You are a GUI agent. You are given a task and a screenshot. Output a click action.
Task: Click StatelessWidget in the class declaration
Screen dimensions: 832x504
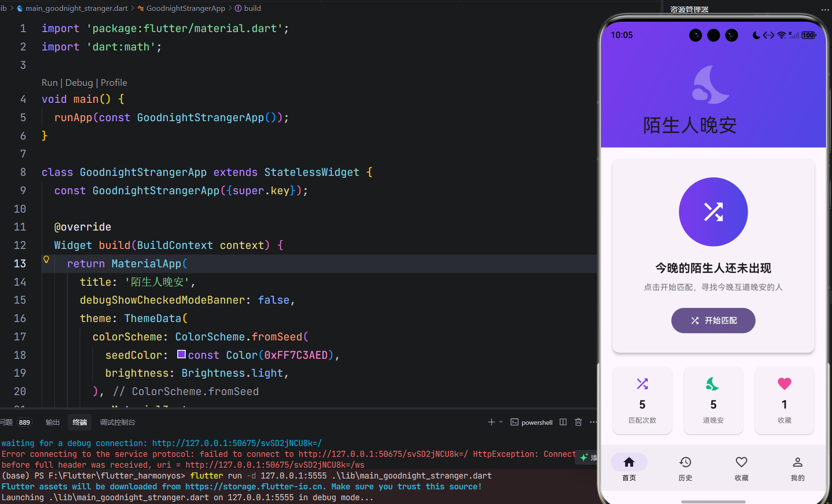coord(312,172)
